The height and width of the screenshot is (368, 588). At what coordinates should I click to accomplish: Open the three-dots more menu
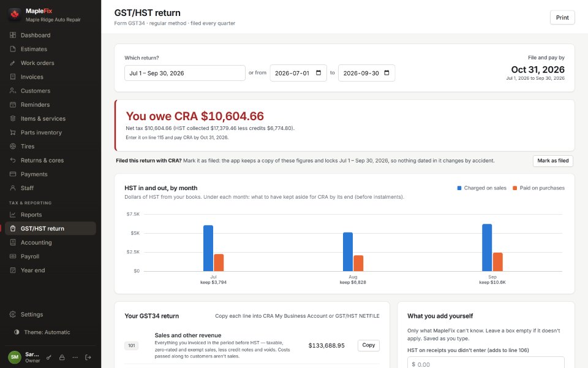click(75, 357)
